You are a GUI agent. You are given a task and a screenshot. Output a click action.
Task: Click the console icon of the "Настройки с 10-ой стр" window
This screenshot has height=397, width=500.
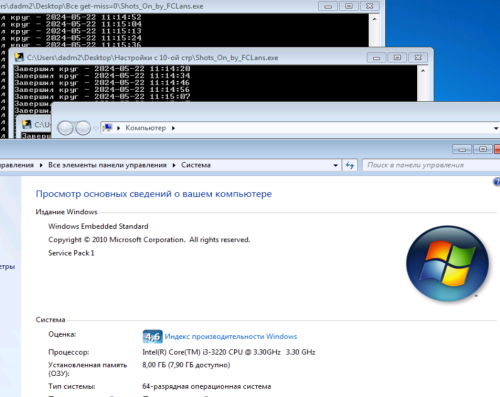[x=19, y=57]
